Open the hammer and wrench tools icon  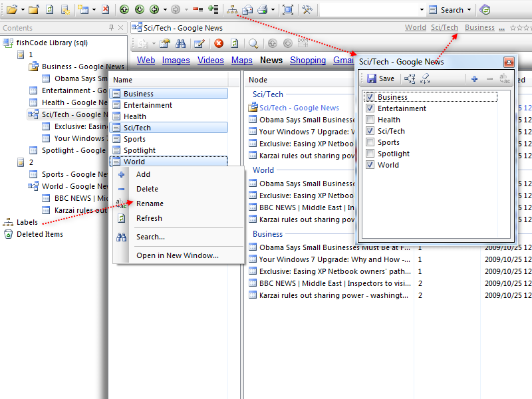click(307, 10)
